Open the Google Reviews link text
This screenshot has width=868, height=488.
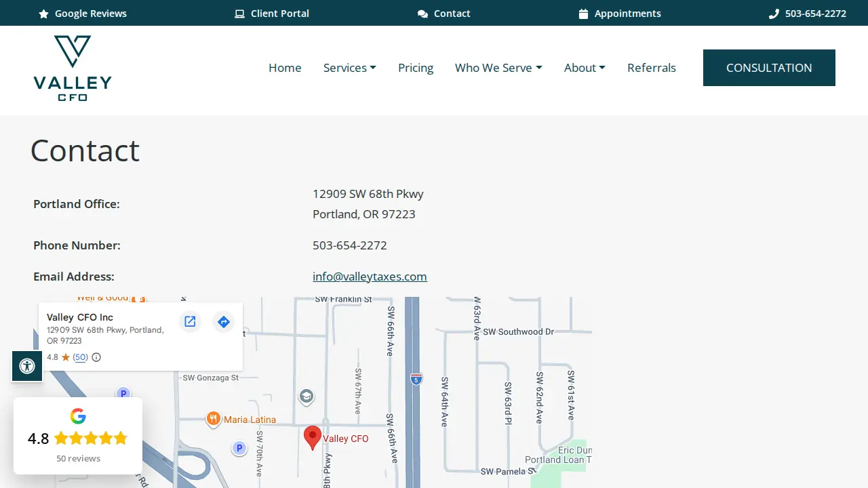91,14
